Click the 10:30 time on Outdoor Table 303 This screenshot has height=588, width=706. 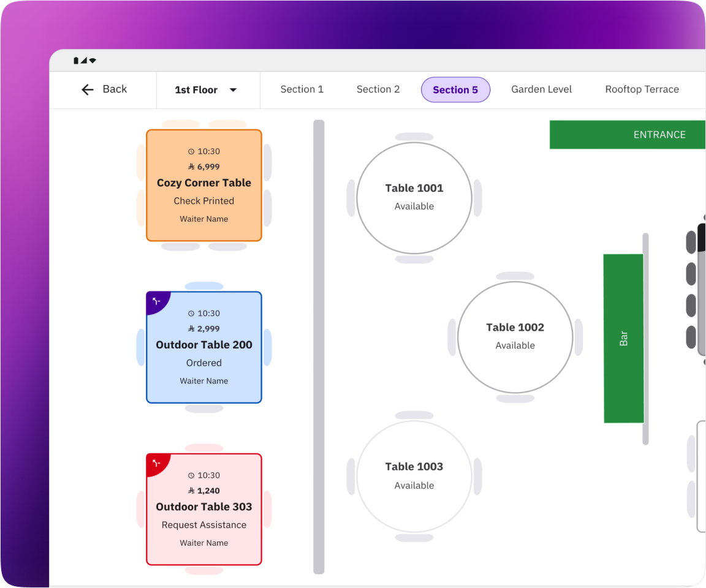(209, 475)
